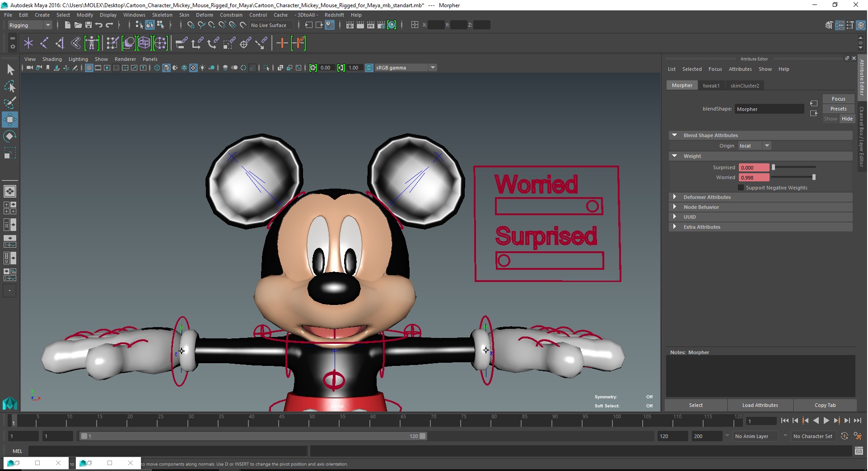Collapse the Blend Shape Attributes section
This screenshot has width=868, height=471.
[674, 135]
